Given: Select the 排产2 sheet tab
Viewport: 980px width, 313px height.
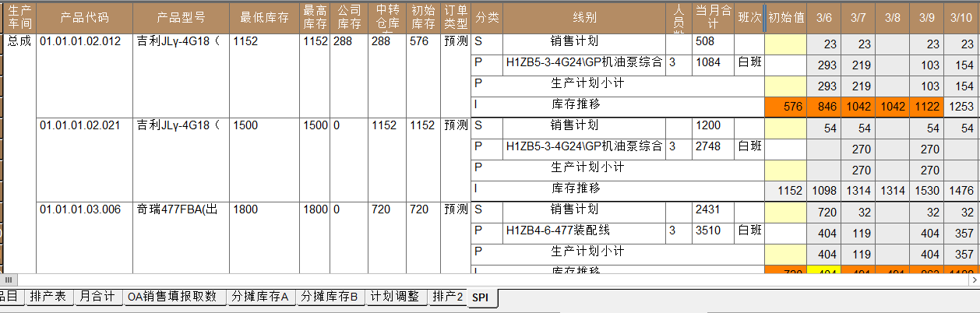Looking at the screenshot, I should [447, 297].
